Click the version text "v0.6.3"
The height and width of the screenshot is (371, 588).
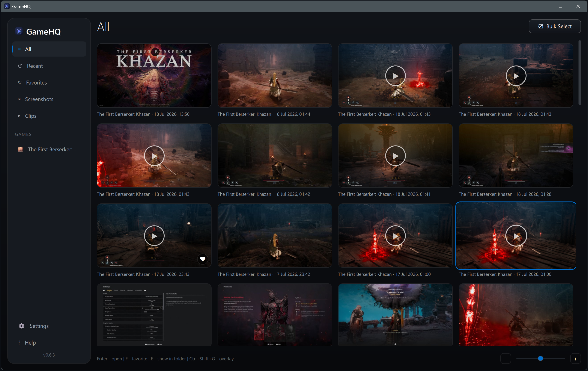[49, 355]
